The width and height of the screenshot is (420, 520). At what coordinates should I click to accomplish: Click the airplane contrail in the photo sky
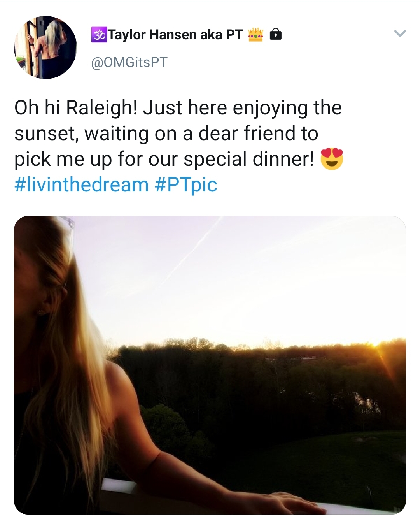[194, 249]
